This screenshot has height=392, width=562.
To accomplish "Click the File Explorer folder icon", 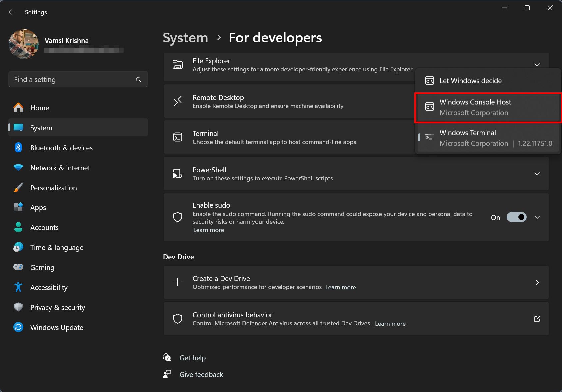I will (178, 65).
